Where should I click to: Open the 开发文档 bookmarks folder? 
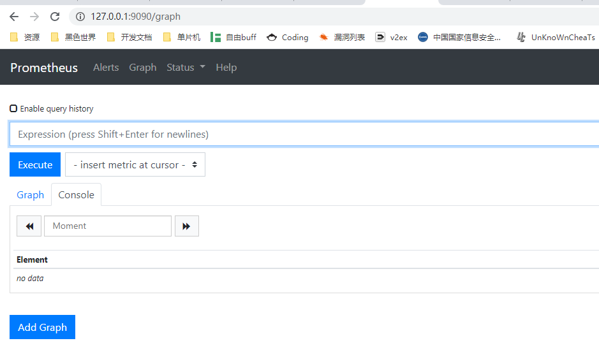coord(129,37)
